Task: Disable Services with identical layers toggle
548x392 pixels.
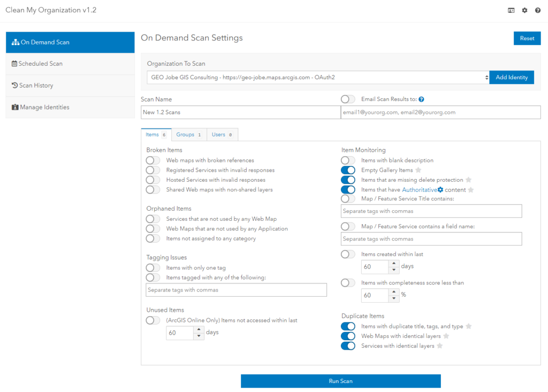Action: click(348, 346)
